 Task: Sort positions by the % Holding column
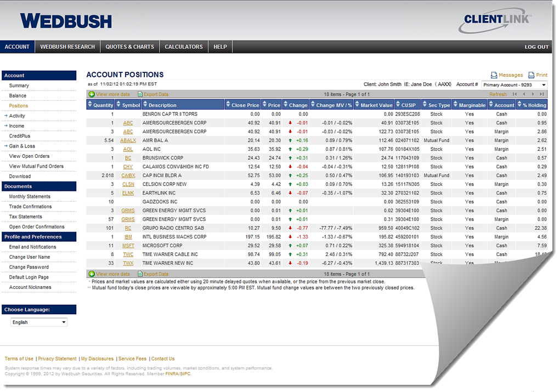(534, 105)
